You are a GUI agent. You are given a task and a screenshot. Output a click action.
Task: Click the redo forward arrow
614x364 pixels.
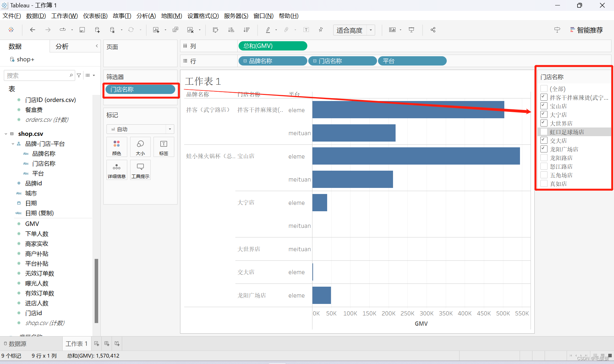[x=48, y=30]
